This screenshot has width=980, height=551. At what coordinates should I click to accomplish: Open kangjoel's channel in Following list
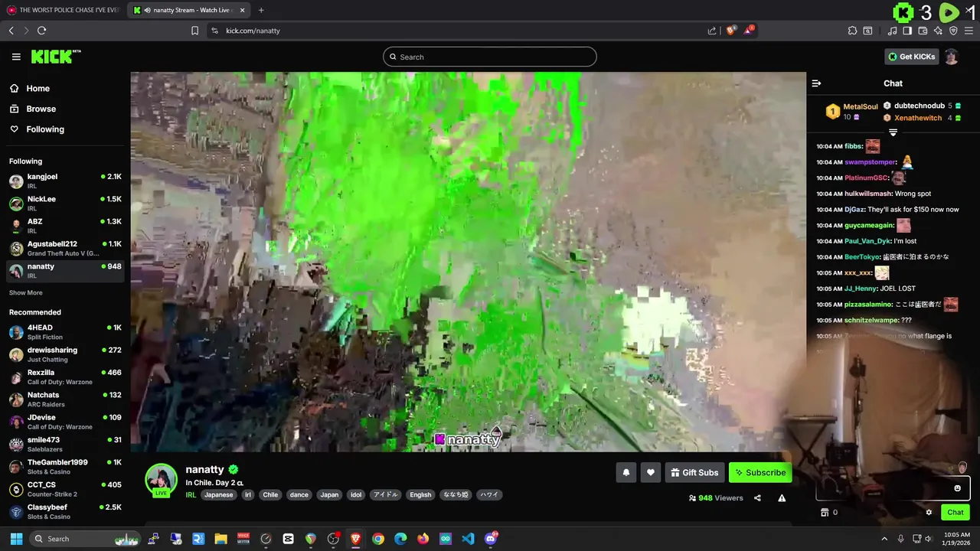65,181
